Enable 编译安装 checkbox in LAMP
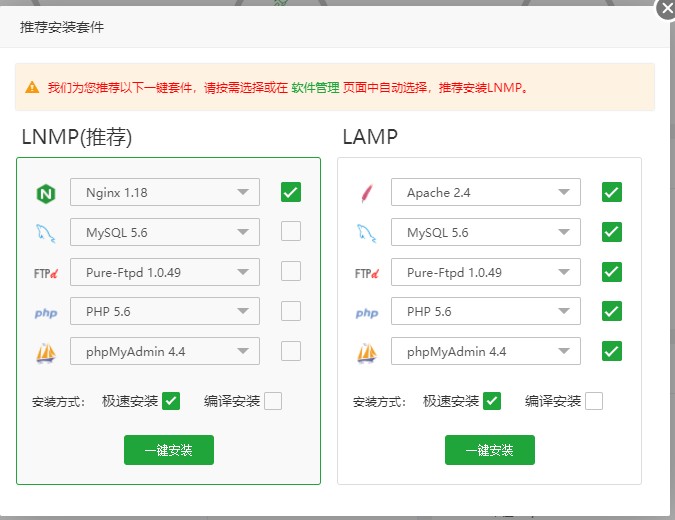The image size is (675, 520). 594,401
